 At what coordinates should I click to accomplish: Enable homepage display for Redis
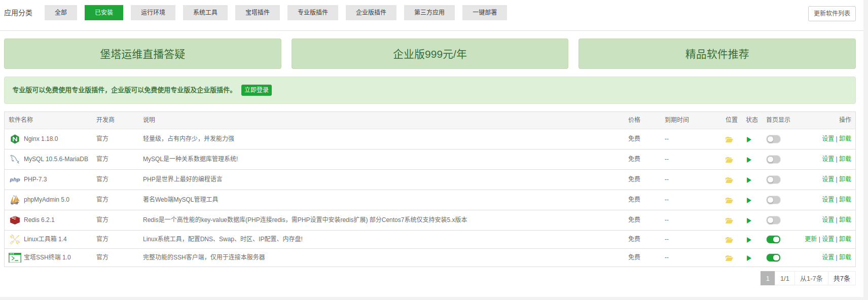tap(773, 220)
